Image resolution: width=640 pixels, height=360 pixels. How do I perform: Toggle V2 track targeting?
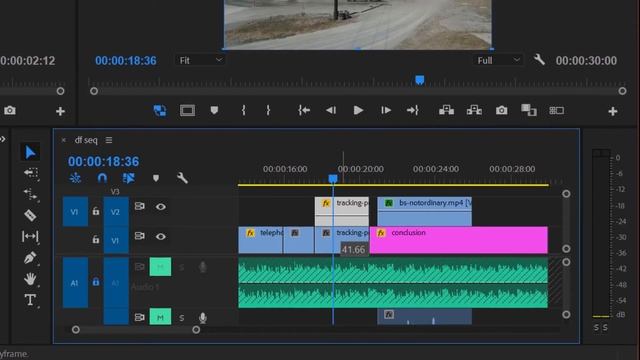(116, 212)
